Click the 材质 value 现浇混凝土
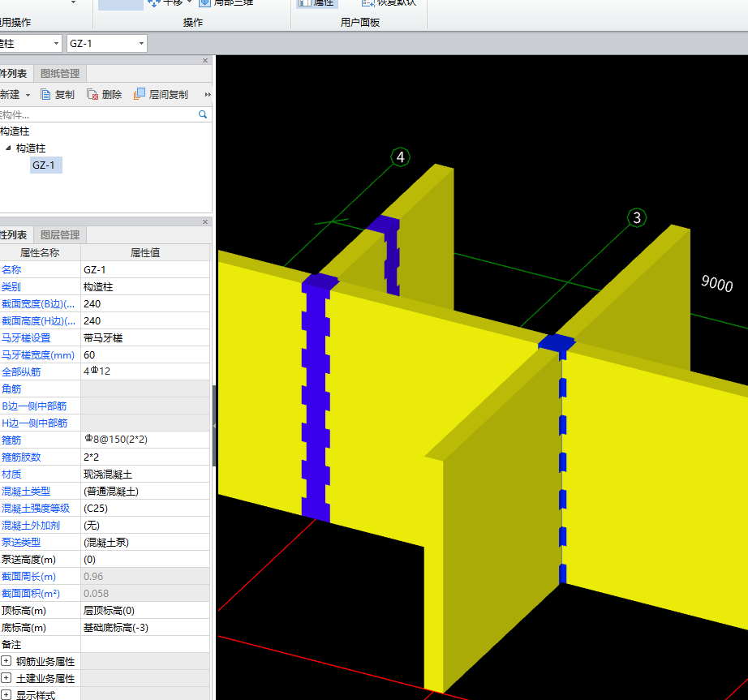The height and width of the screenshot is (700, 748). (x=145, y=474)
